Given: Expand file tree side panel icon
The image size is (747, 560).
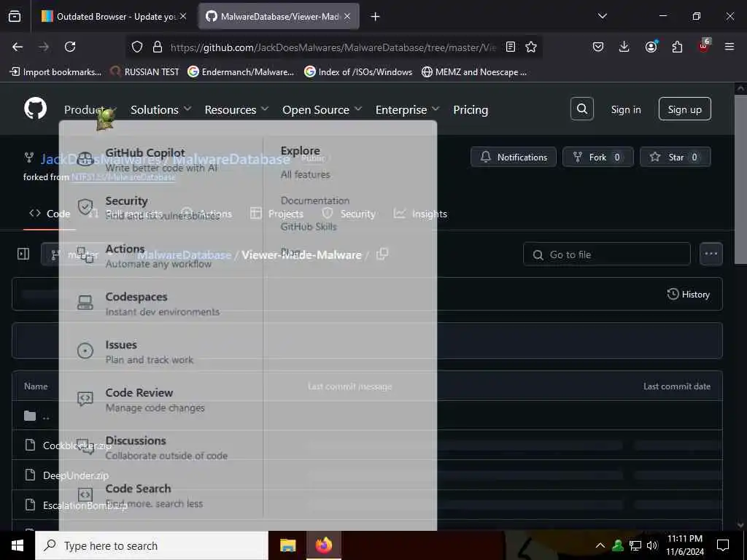Looking at the screenshot, I should click(x=23, y=254).
